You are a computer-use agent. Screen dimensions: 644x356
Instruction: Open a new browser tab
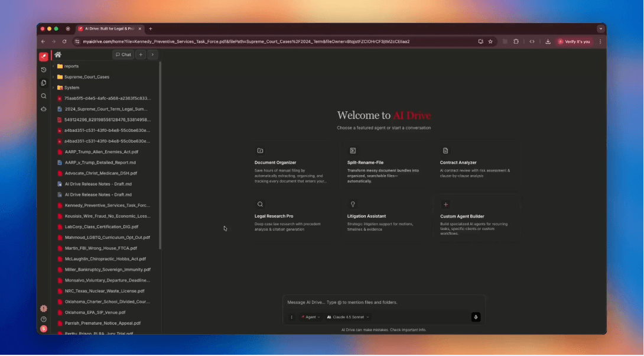[x=151, y=28]
